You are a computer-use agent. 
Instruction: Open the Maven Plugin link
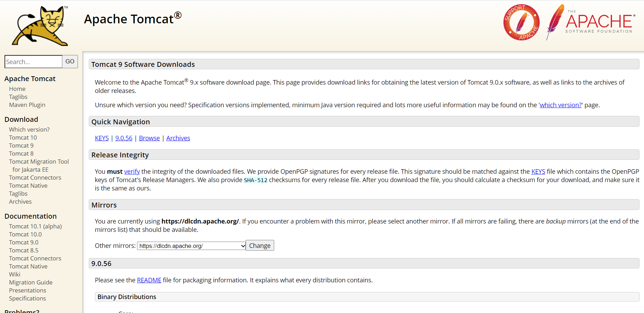(x=27, y=105)
